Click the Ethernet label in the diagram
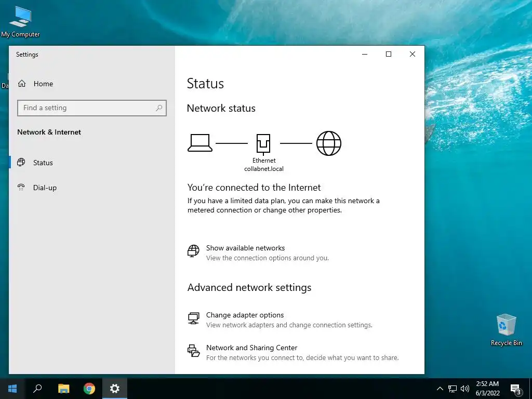The image size is (532, 399). tap(264, 161)
